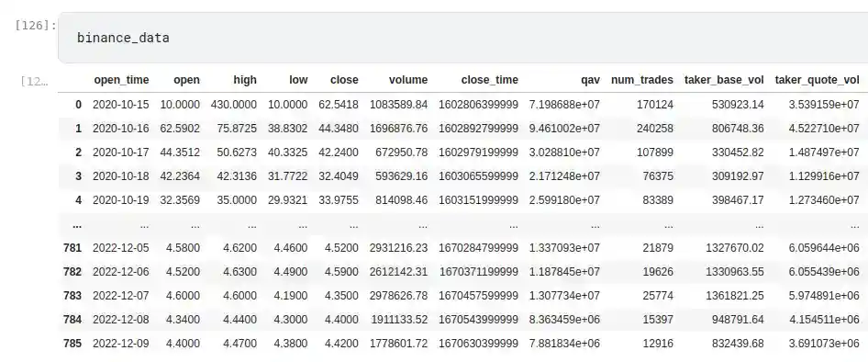Click open value 62.5902
This screenshot has width=868, height=362.
point(180,128)
